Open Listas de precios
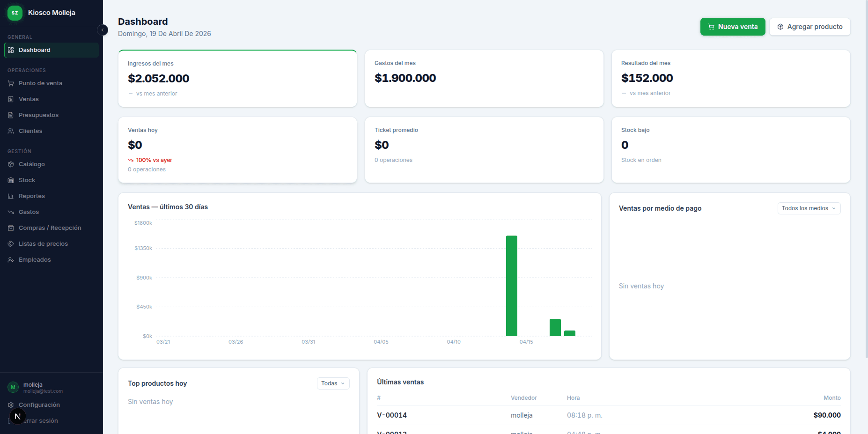This screenshot has height=434, width=868. coord(51,244)
